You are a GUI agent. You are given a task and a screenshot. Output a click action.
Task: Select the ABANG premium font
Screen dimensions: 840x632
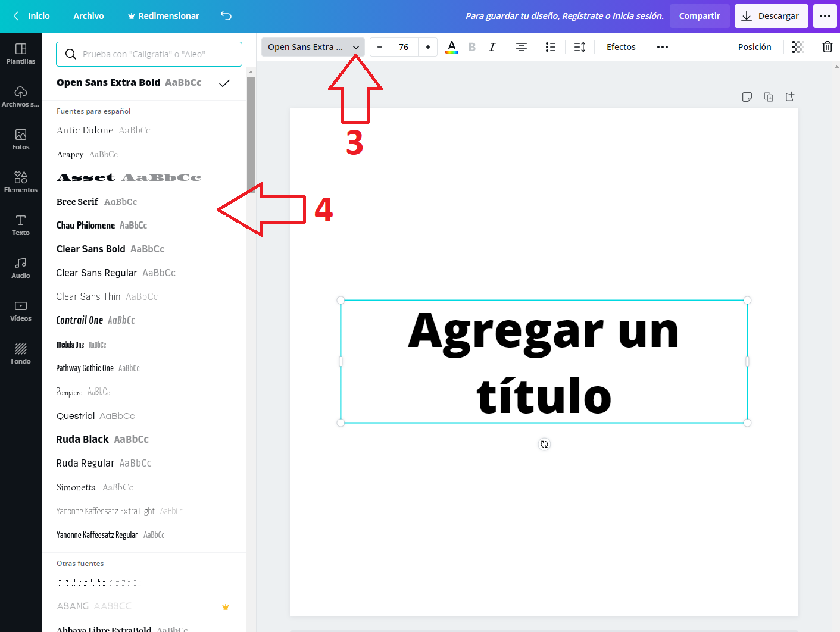point(144,606)
